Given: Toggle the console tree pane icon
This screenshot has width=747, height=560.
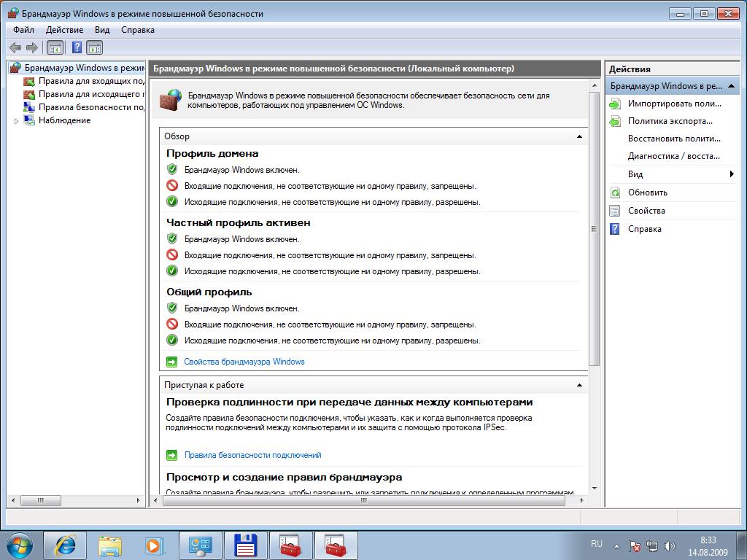Looking at the screenshot, I should point(55,47).
